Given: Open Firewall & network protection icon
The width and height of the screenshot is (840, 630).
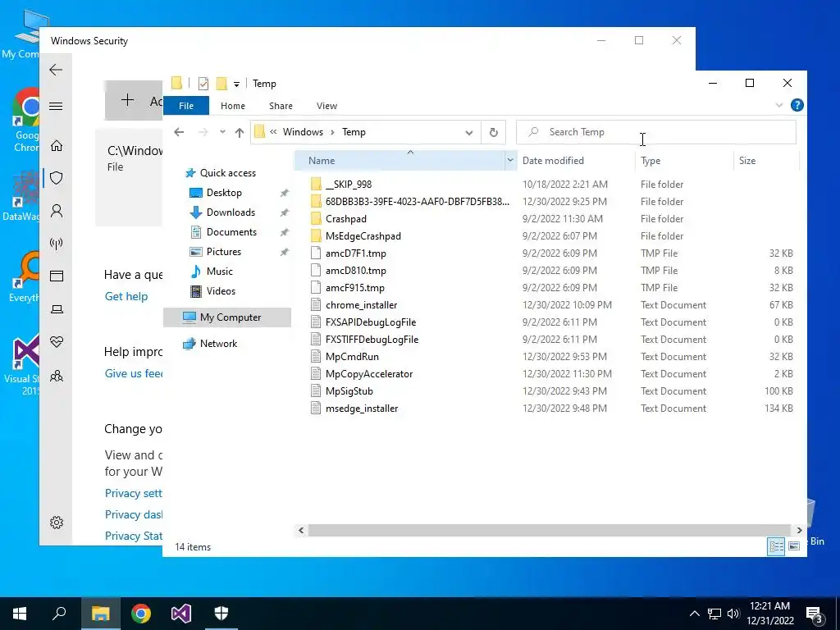Looking at the screenshot, I should coord(57,244).
